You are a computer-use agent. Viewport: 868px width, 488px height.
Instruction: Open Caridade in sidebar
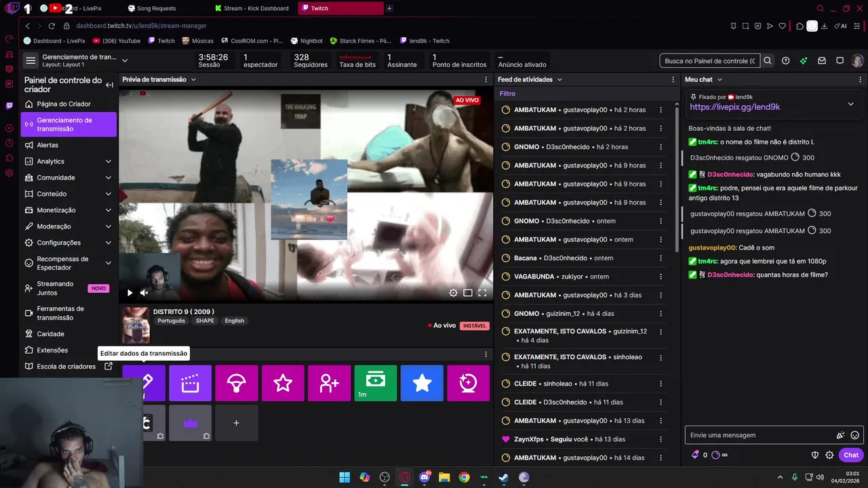pos(68,334)
